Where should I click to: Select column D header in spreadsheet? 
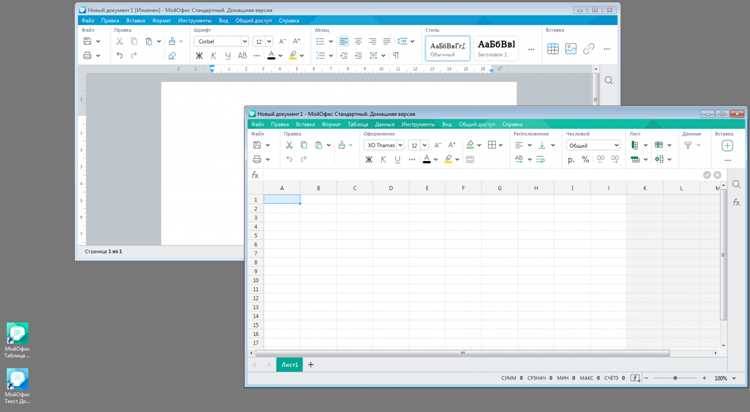[391, 188]
